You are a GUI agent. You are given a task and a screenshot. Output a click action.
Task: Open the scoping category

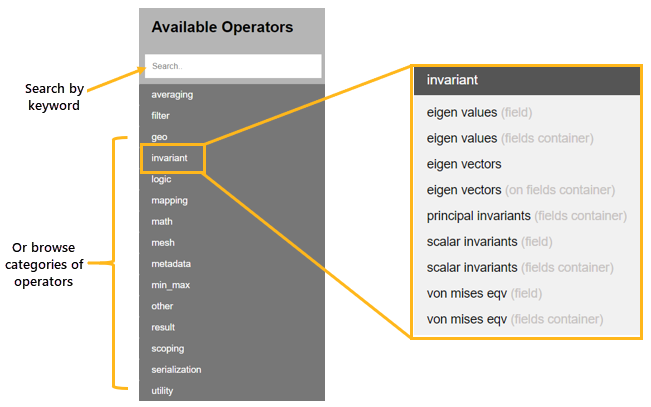click(x=169, y=348)
